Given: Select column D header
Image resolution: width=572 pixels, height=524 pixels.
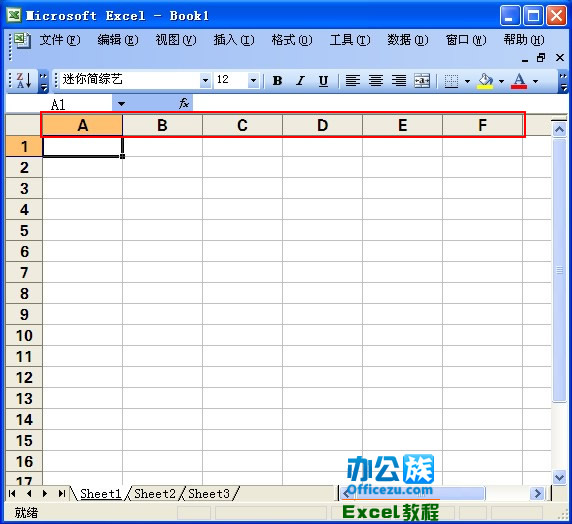Looking at the screenshot, I should pos(322,125).
